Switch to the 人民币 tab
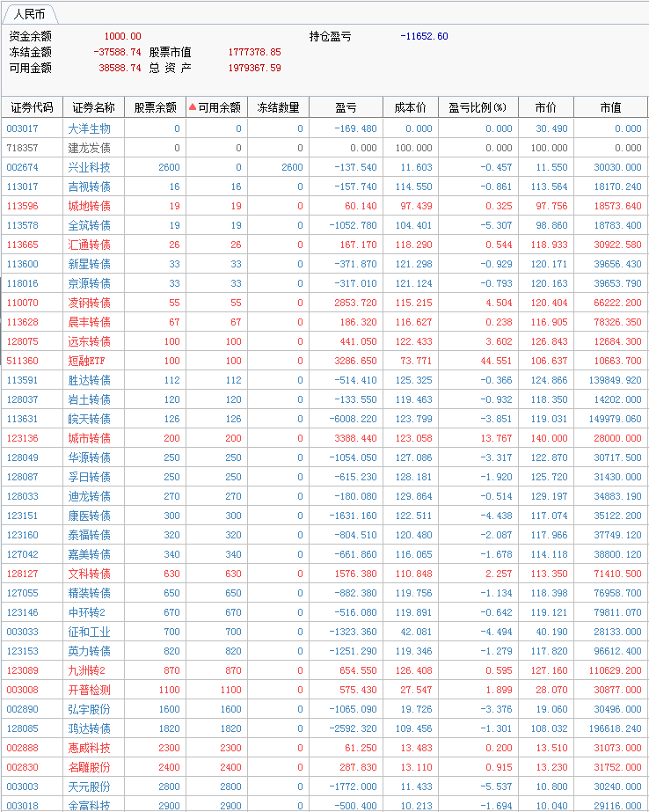The width and height of the screenshot is (649, 812). tap(29, 14)
